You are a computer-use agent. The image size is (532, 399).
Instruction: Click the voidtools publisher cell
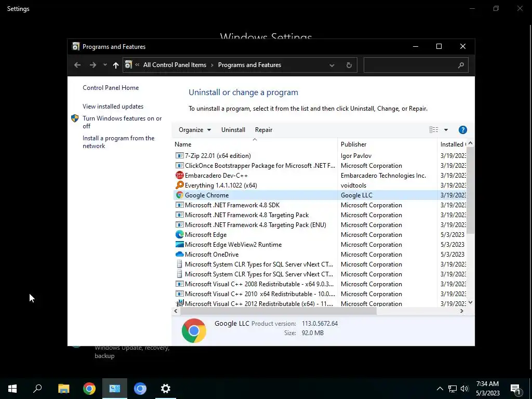[353, 185]
